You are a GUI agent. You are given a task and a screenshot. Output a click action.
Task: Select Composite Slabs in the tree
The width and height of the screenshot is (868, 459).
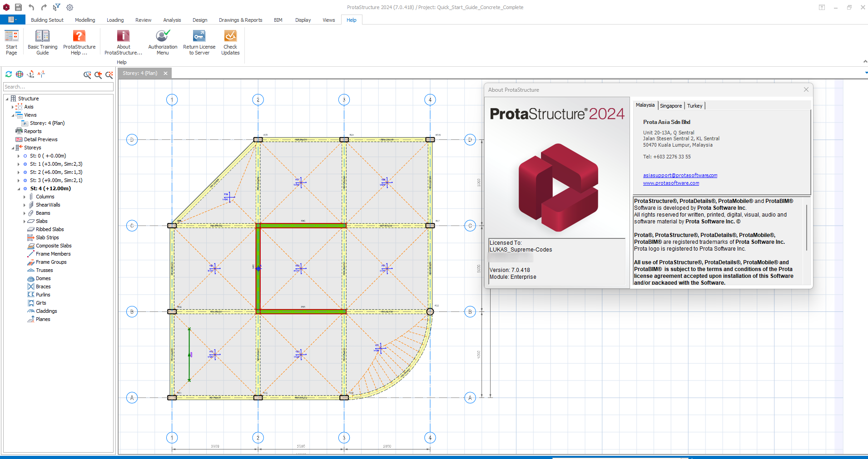point(54,246)
